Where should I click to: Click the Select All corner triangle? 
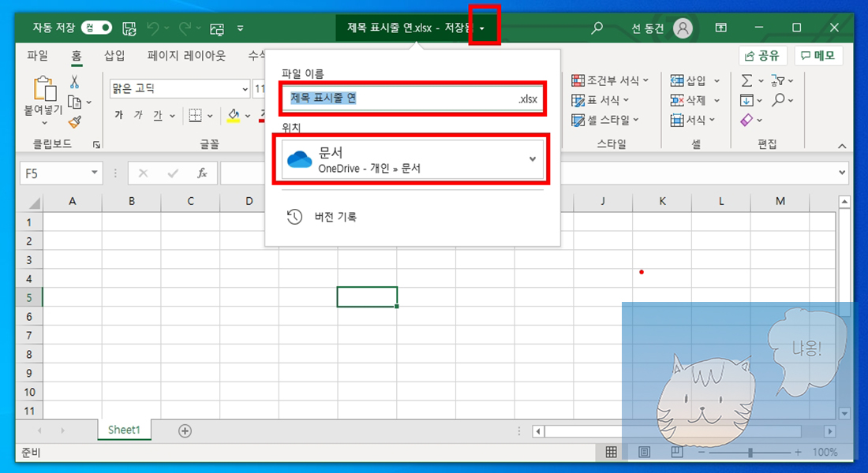34,203
